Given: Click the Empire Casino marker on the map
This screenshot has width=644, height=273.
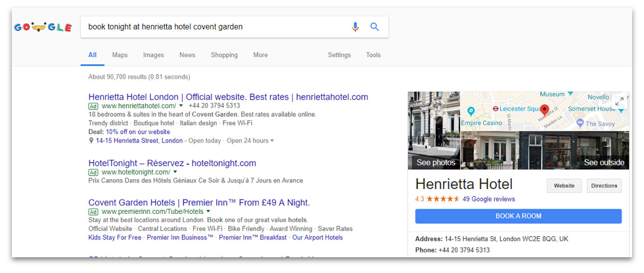Looking at the screenshot, I should click(471, 111).
